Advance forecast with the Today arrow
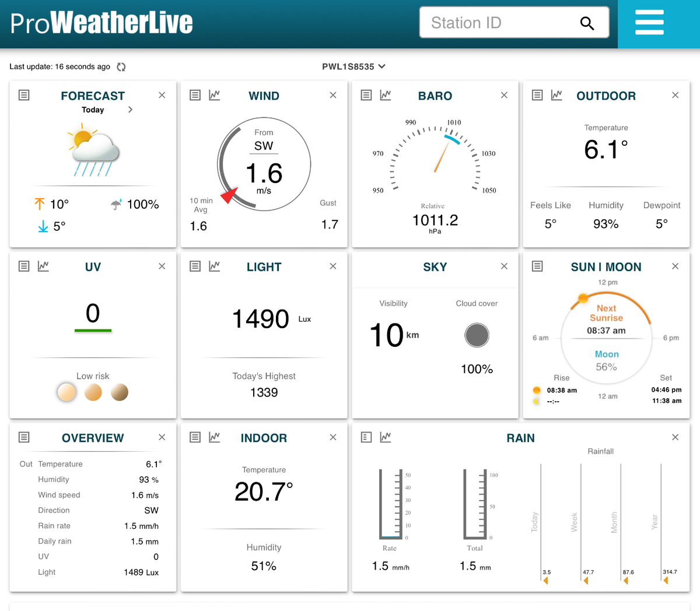Image resolution: width=700 pixels, height=611 pixels. 130,110
